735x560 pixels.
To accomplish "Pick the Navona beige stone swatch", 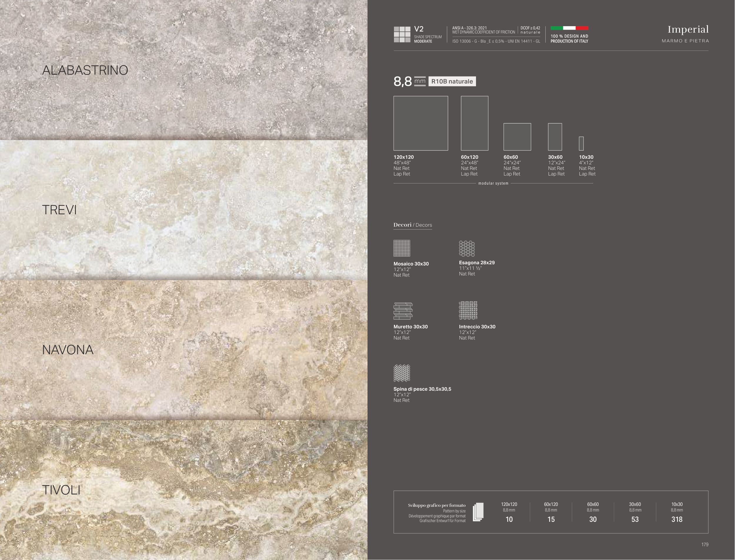I will coord(183,350).
